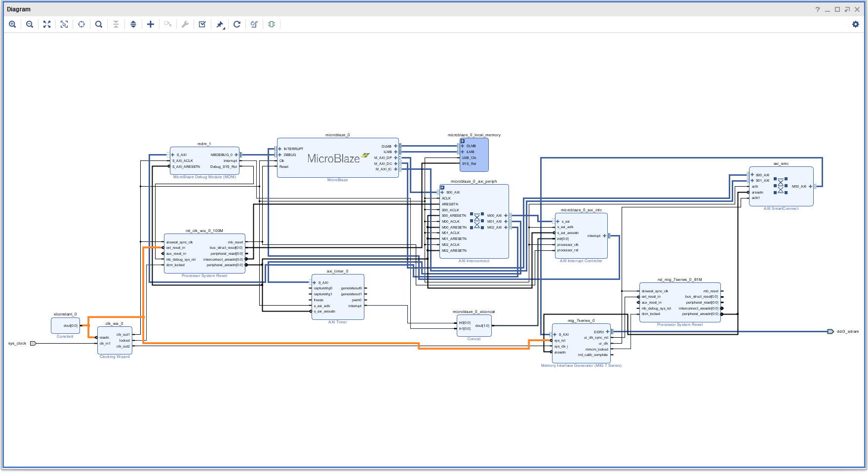Add IP with the plus icon
The height and width of the screenshot is (472, 868).
pyautogui.click(x=151, y=24)
